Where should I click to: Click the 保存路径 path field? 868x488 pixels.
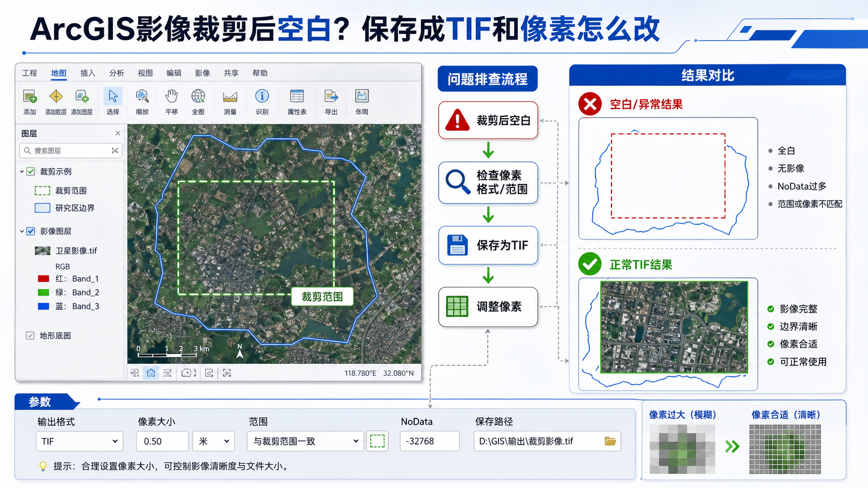pos(547,441)
